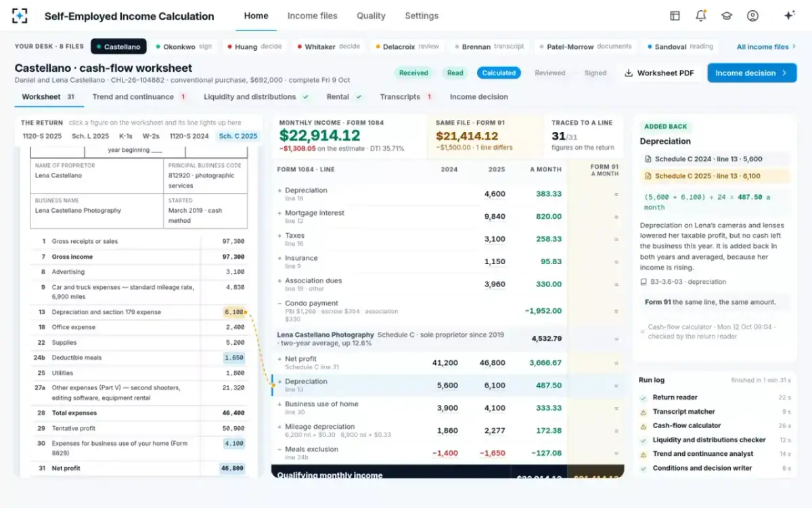Open the user profile icon

tap(752, 16)
